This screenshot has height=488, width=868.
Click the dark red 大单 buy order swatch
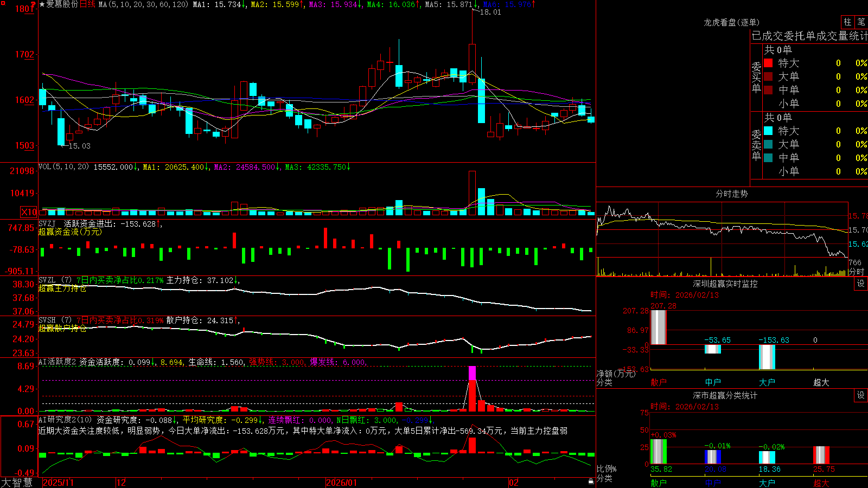coord(768,76)
